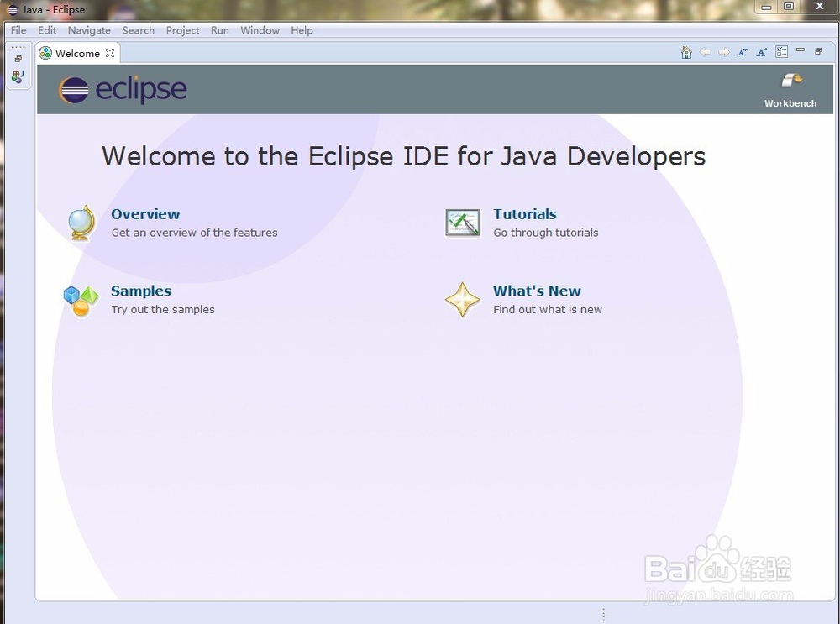Click the navigate forward arrow

pyautogui.click(x=724, y=52)
